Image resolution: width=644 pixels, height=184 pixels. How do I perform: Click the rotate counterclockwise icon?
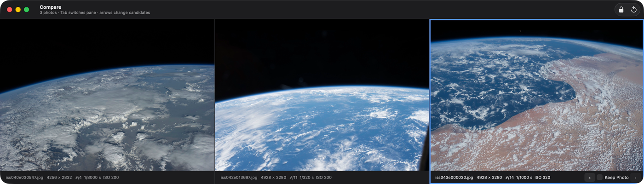[x=634, y=10]
